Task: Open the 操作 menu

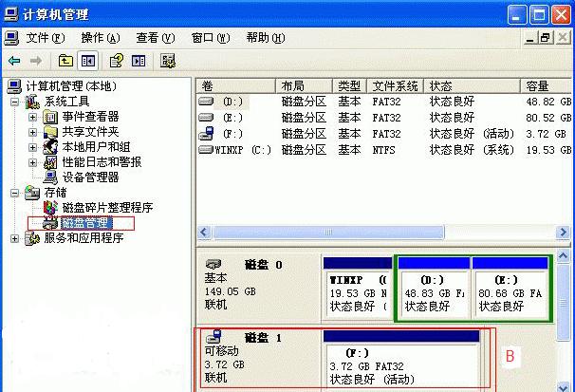Action: coord(100,37)
